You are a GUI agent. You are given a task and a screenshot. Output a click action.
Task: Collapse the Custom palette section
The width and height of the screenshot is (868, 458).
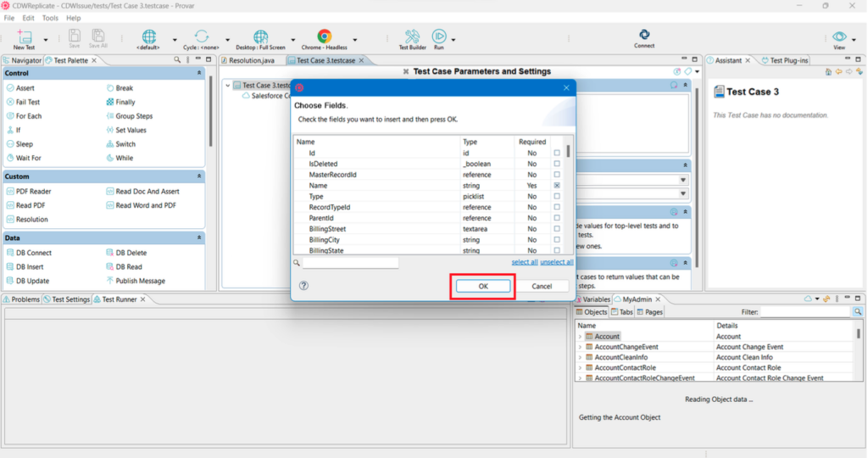coord(199,176)
